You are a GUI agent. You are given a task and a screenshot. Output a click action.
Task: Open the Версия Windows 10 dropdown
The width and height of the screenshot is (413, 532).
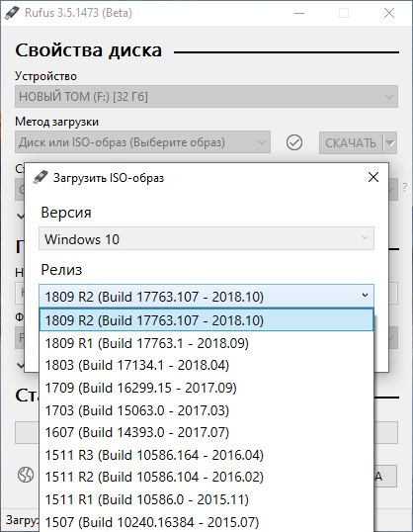coord(206,239)
